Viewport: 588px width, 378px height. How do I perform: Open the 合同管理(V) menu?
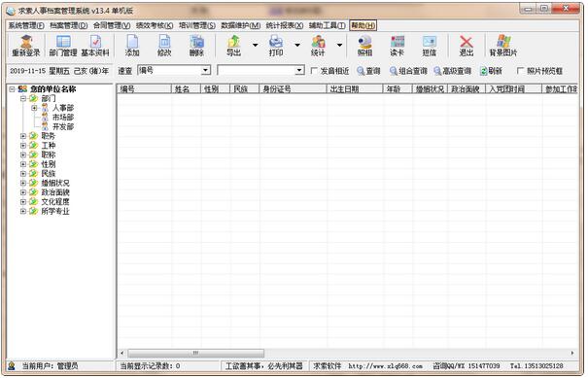[x=112, y=25]
